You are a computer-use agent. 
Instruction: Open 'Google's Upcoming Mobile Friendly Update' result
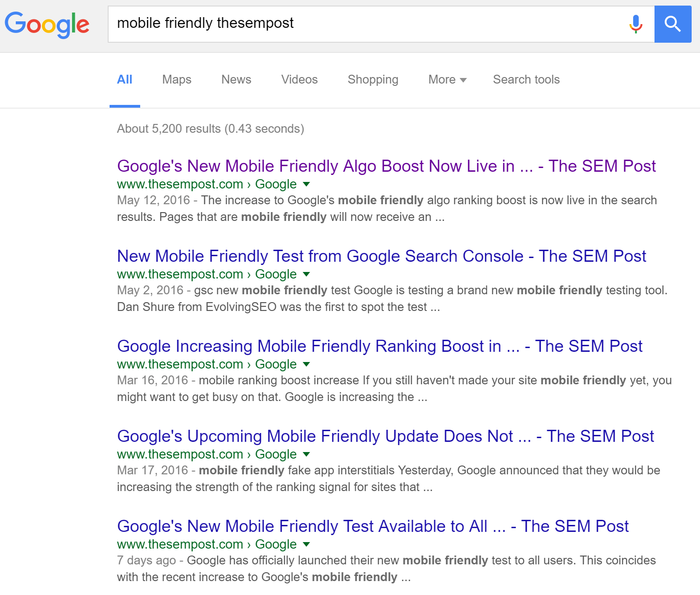pyautogui.click(x=385, y=436)
